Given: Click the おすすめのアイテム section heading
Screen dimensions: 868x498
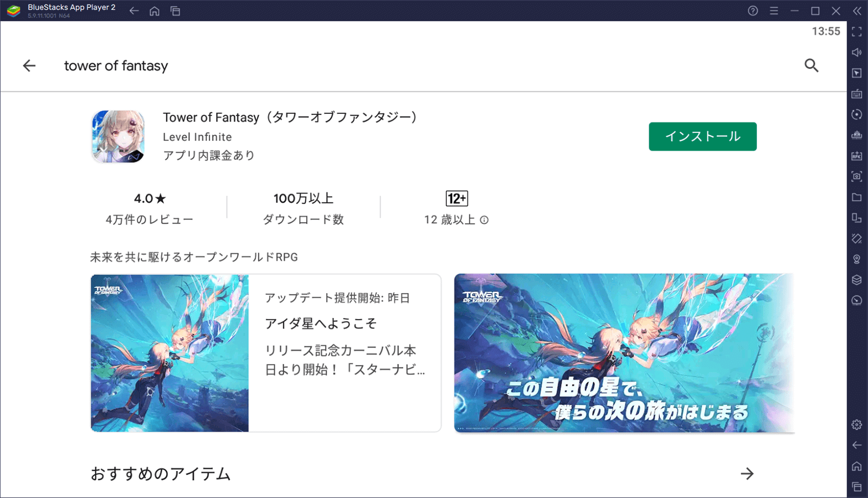Looking at the screenshot, I should coord(160,474).
